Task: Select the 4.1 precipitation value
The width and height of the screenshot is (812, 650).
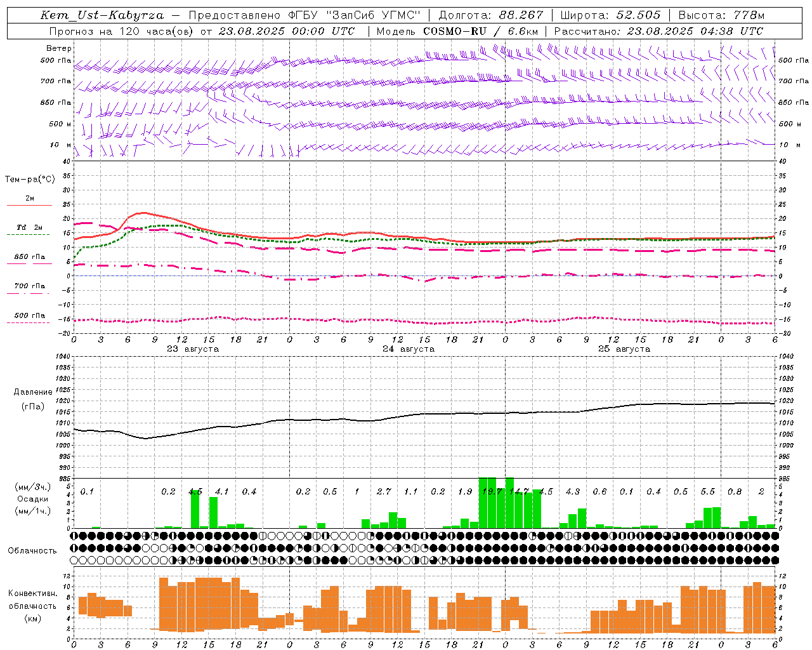Action: [x=222, y=491]
